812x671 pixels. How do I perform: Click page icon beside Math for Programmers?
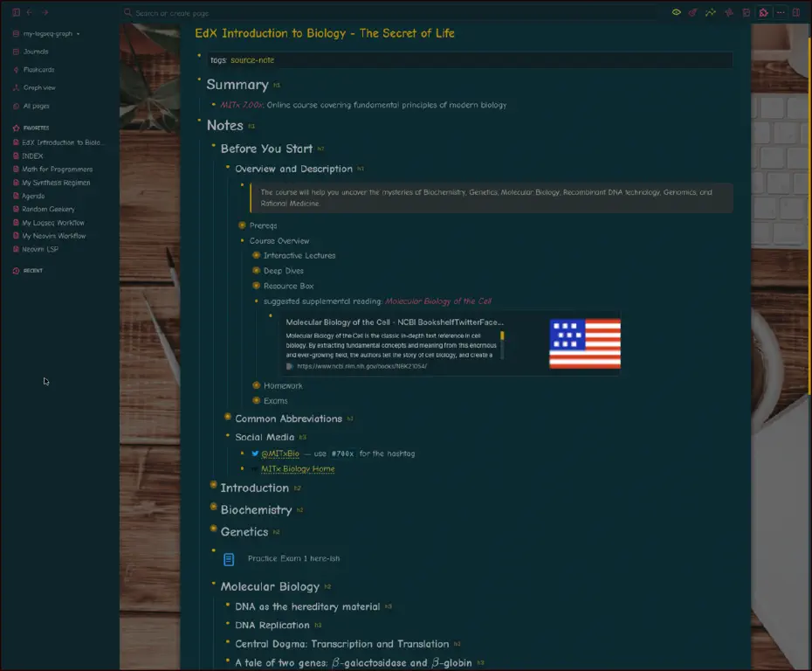(16, 169)
